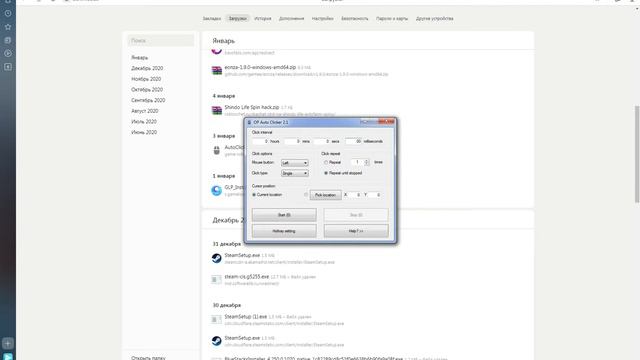Open Shindo Life Spin hack.zip download

252,107
